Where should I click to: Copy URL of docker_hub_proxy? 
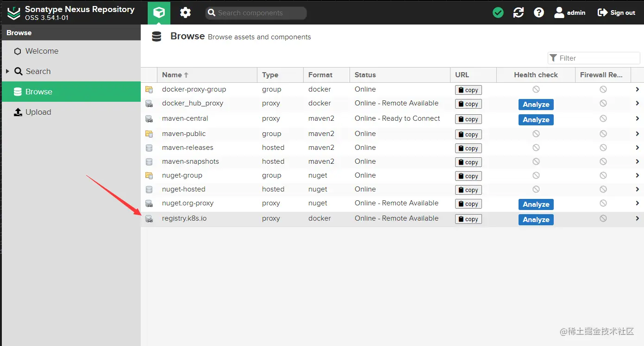pyautogui.click(x=469, y=104)
